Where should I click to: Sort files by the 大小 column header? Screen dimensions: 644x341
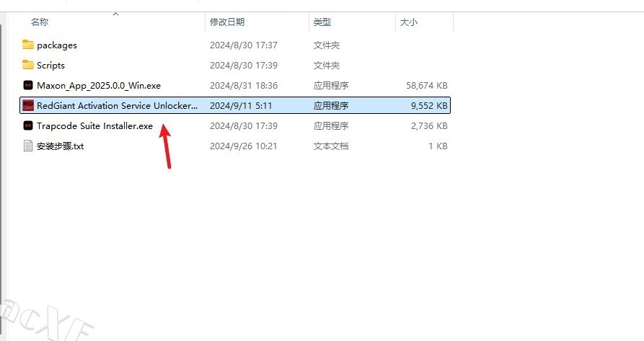click(x=409, y=22)
